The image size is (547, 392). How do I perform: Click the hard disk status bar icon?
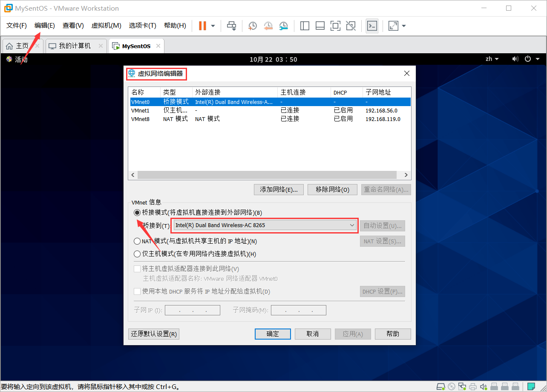click(442, 386)
